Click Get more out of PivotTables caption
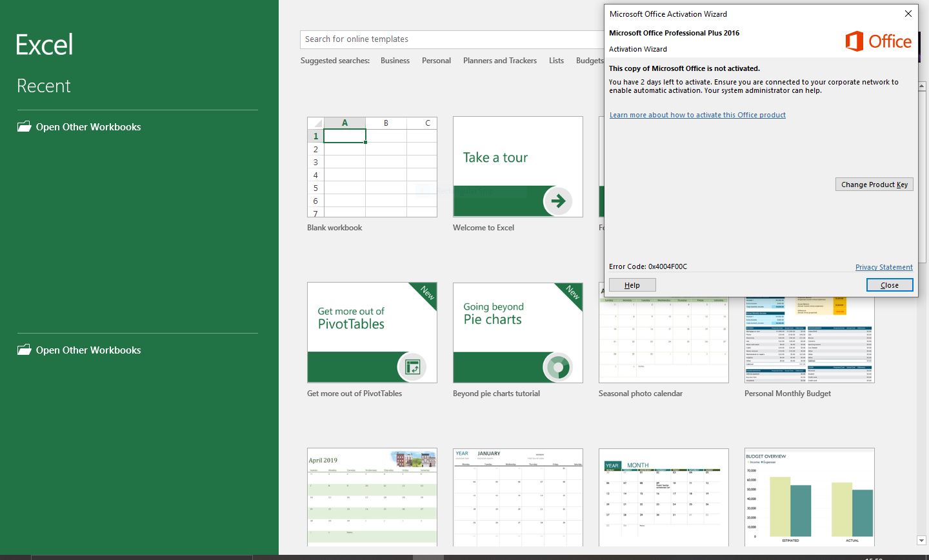929x560 pixels. (x=354, y=394)
